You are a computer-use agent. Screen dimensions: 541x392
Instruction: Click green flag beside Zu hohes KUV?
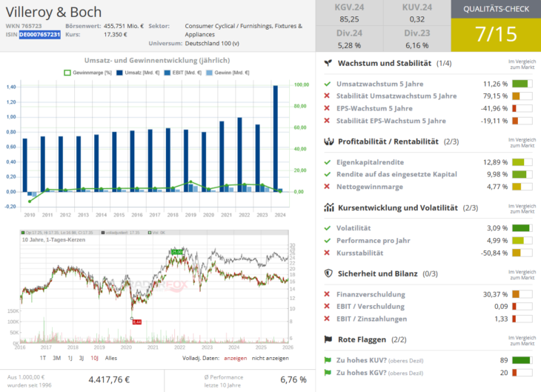point(328,360)
